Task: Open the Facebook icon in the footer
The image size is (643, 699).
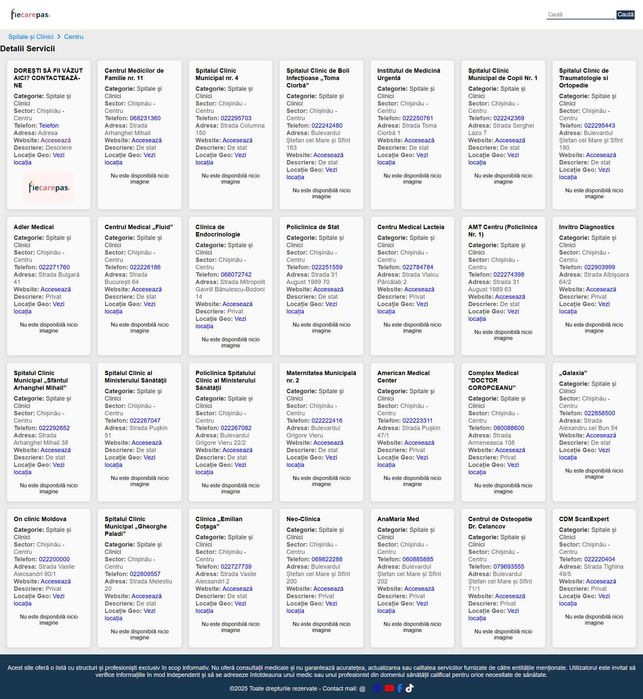Action: point(400,688)
